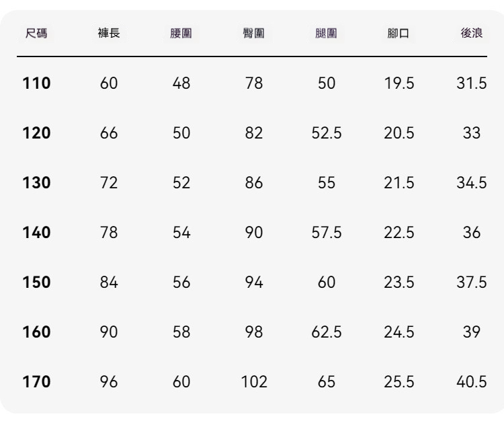The width and height of the screenshot is (504, 423).
Task: Click thigh value 62.5 cell
Action: pyautogui.click(x=326, y=332)
